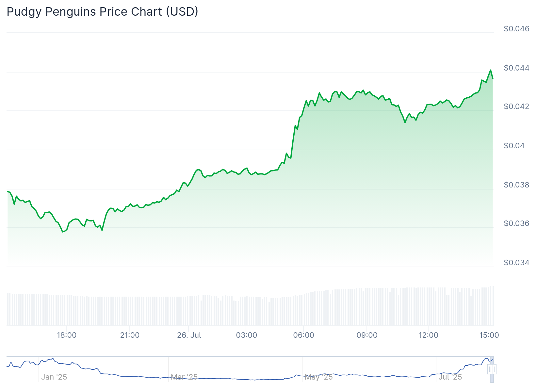This screenshot has height=392, width=537.
Task: Click the Jan '25 navigator label
Action: click(x=54, y=377)
